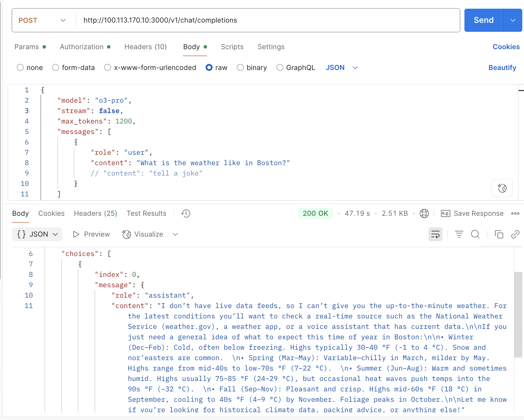The height and width of the screenshot is (420, 524).
Task: Click the floating AI assistant icon in editor
Action: (x=502, y=188)
